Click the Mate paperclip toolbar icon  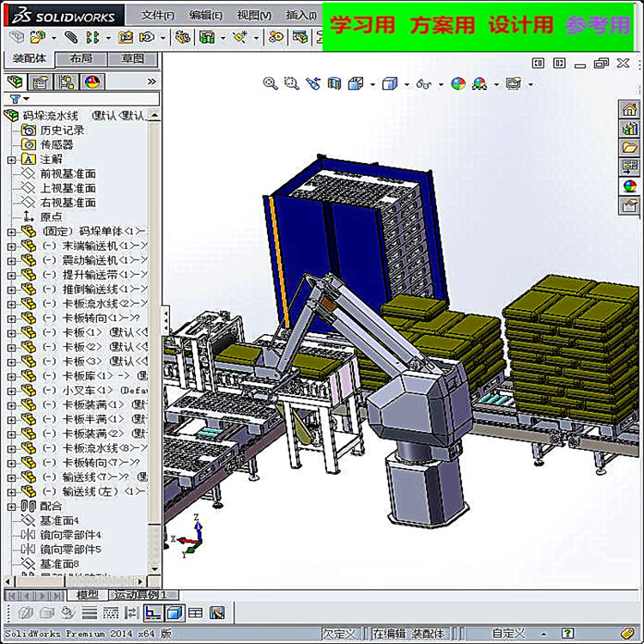70,38
